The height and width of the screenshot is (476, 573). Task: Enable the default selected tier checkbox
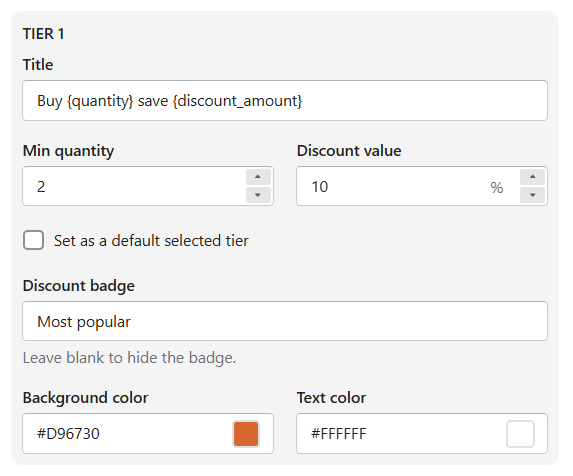click(34, 240)
